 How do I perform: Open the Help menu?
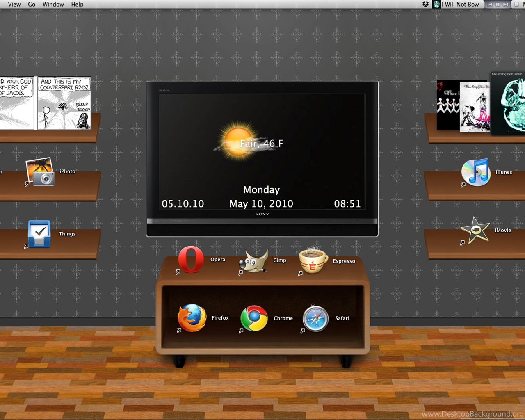point(77,4)
